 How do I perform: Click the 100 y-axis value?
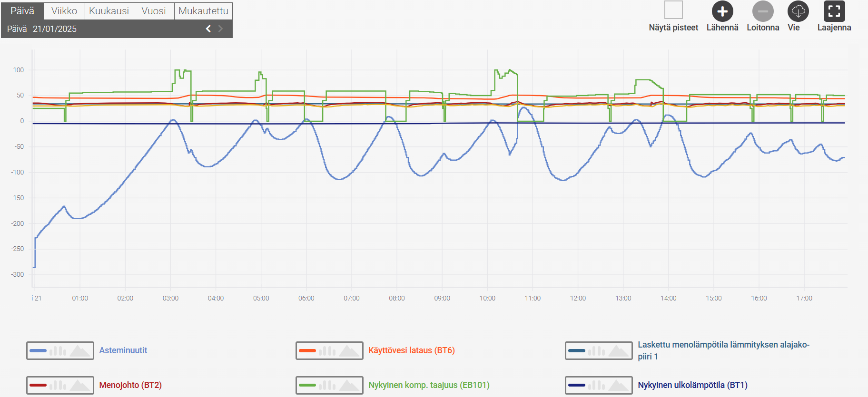coord(19,70)
